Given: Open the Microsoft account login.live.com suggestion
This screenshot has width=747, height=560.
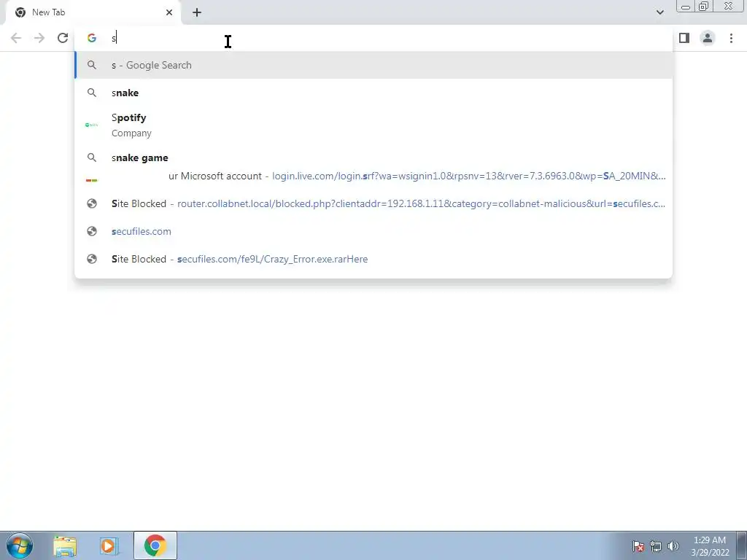Looking at the screenshot, I should tap(373, 176).
